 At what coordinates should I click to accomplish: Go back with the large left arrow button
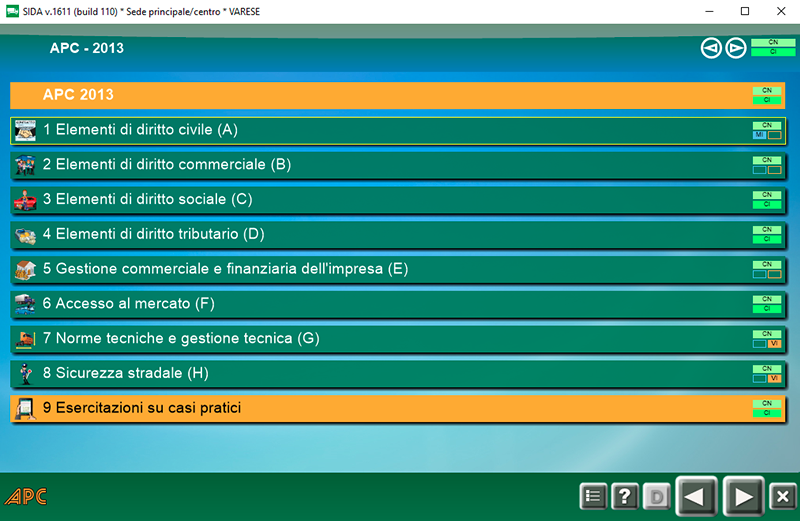697,495
